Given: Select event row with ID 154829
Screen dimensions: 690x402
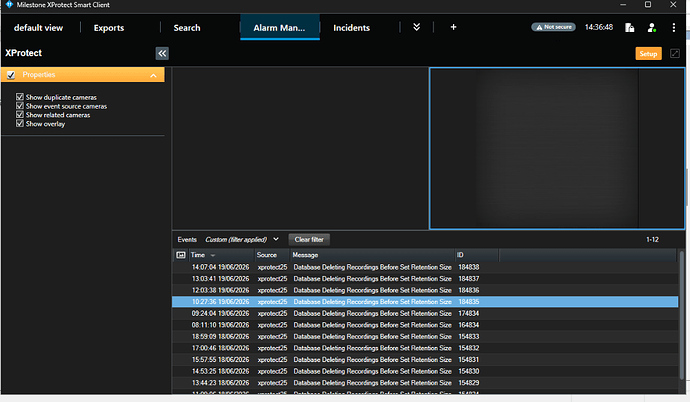Looking at the screenshot, I should (x=425, y=383).
